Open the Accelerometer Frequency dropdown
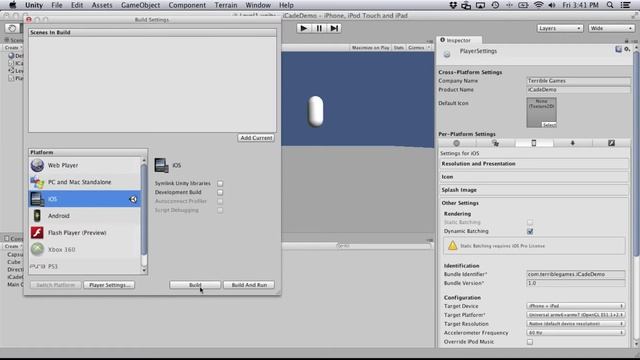The image size is (640, 360). tap(576, 333)
